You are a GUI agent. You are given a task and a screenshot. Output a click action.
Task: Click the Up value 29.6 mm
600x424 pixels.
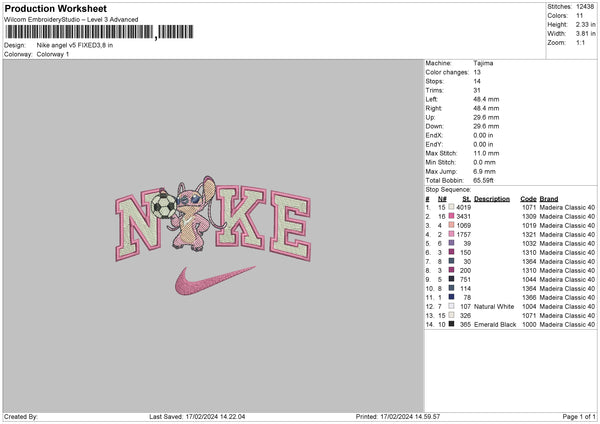click(x=486, y=117)
